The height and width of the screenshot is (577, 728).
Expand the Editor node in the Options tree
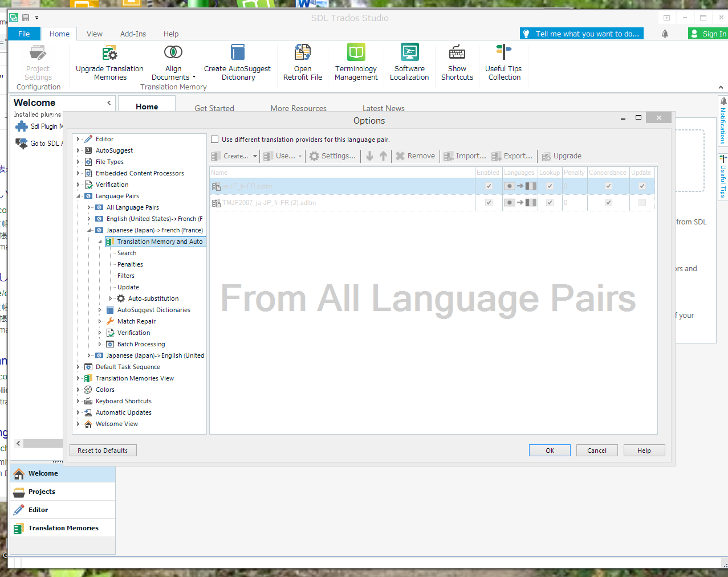click(78, 139)
